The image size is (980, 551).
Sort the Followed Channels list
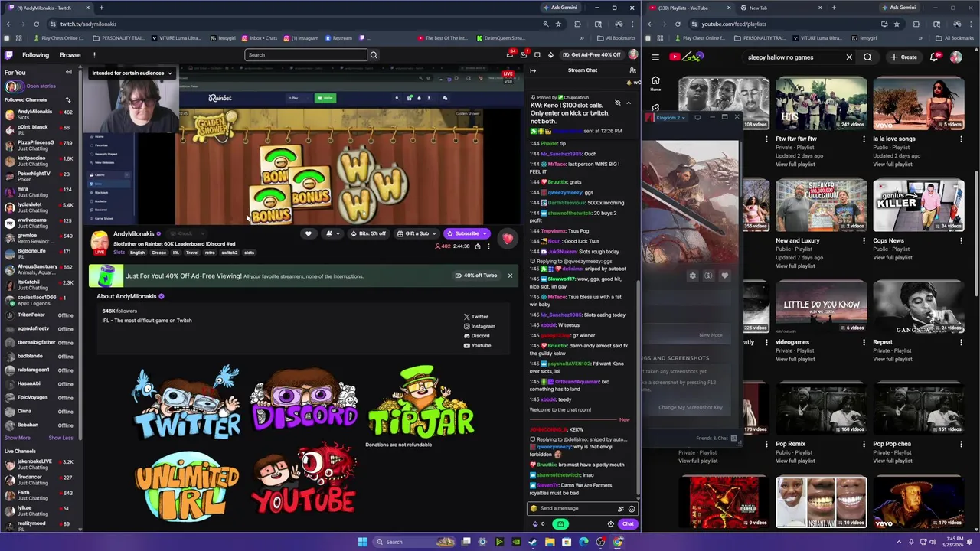[x=68, y=99]
